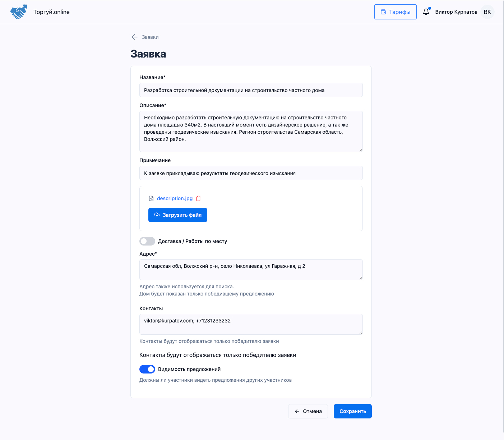Enable the Доставка / Работы по месту toggle
The height and width of the screenshot is (440, 504).
147,241
